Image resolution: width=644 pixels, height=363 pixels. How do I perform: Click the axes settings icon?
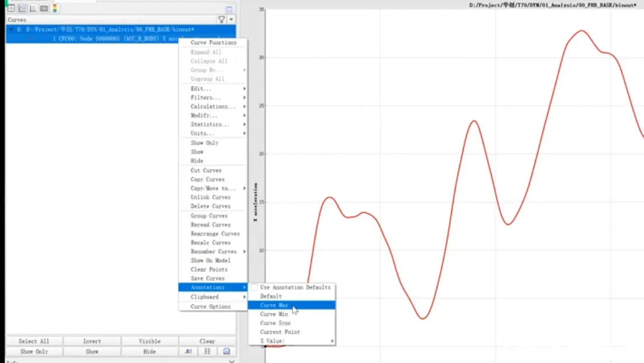[x=33, y=8]
